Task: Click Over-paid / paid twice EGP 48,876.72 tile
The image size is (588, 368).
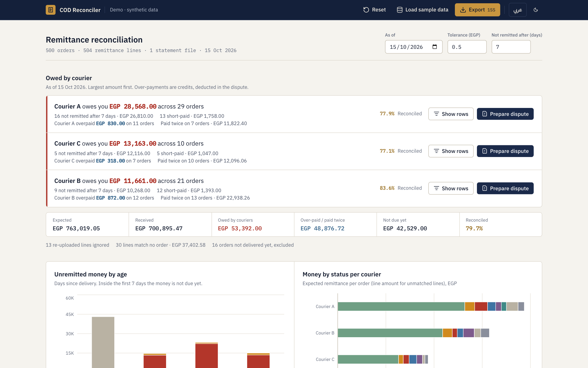Action: coord(335,225)
